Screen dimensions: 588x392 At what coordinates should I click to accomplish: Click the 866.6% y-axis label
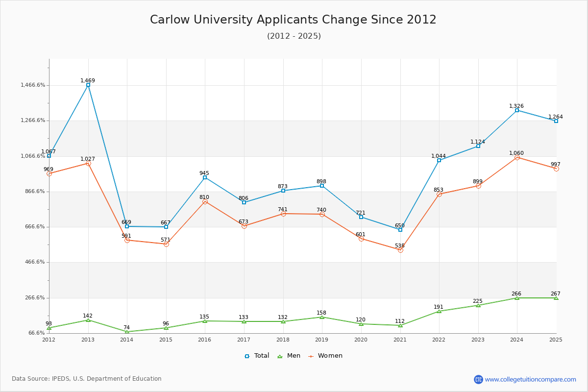coord(35,191)
